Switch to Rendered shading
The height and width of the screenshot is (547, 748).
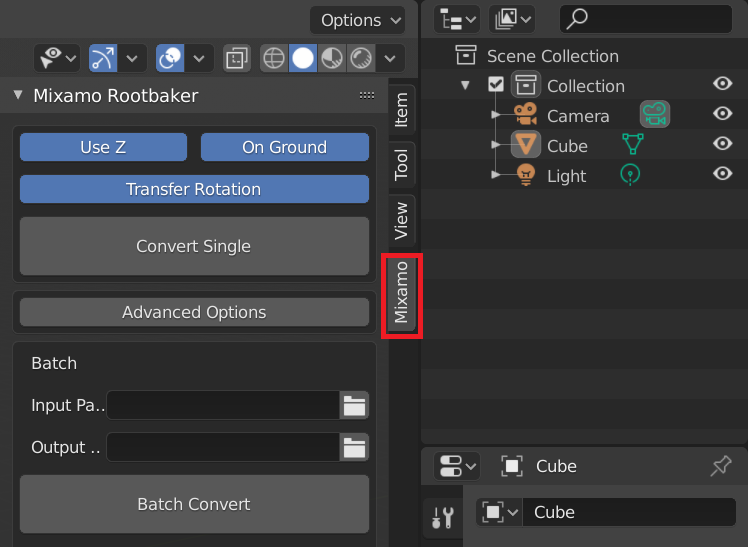[x=361, y=58]
